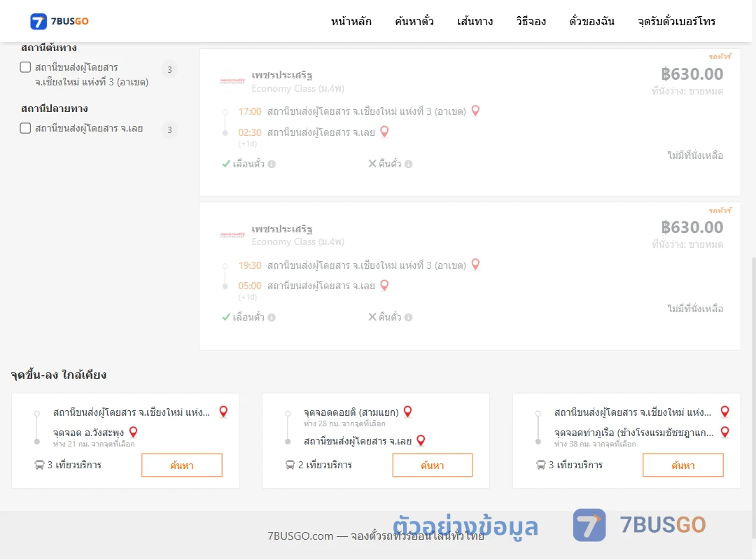Click 7BUSGO.com footer text
This screenshot has width=756, height=560.
(376, 536)
